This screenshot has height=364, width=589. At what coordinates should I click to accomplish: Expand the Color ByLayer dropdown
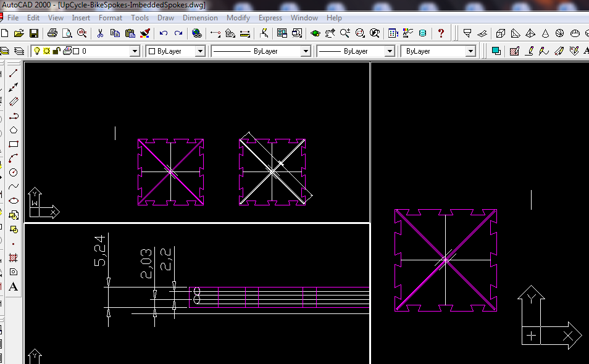[x=200, y=51]
